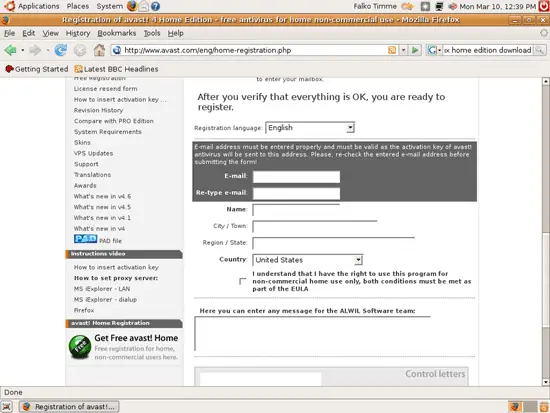The height and width of the screenshot is (413, 550).
Task: Click into the City / Town field
Action: pos(315,226)
